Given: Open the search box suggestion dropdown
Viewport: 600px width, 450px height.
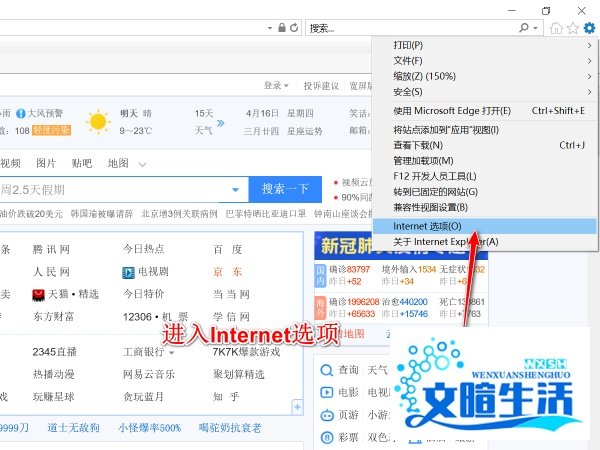Looking at the screenshot, I should 235,189.
